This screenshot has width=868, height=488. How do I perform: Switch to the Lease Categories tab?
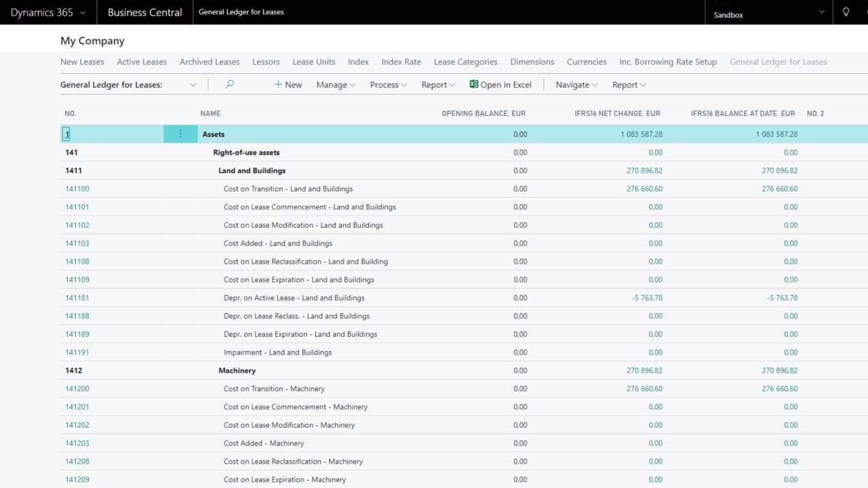coord(465,62)
